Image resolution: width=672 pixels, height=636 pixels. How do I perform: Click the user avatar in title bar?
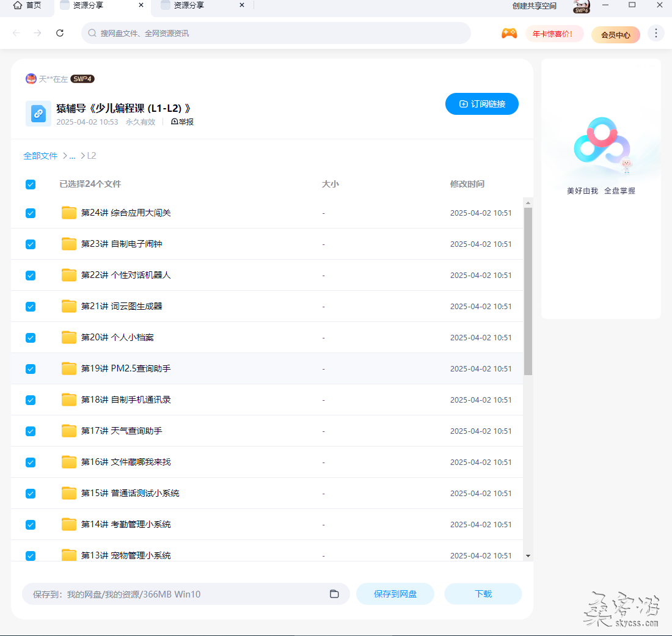tap(581, 6)
